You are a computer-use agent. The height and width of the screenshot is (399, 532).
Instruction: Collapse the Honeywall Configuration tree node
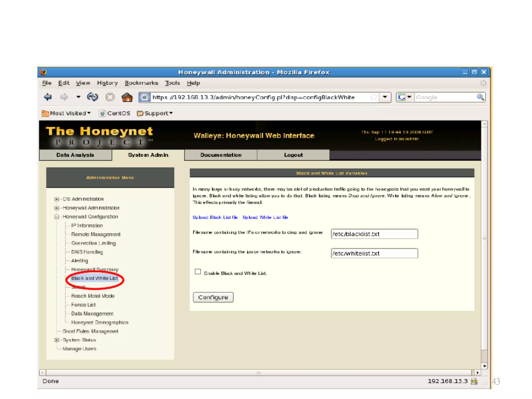[57, 217]
